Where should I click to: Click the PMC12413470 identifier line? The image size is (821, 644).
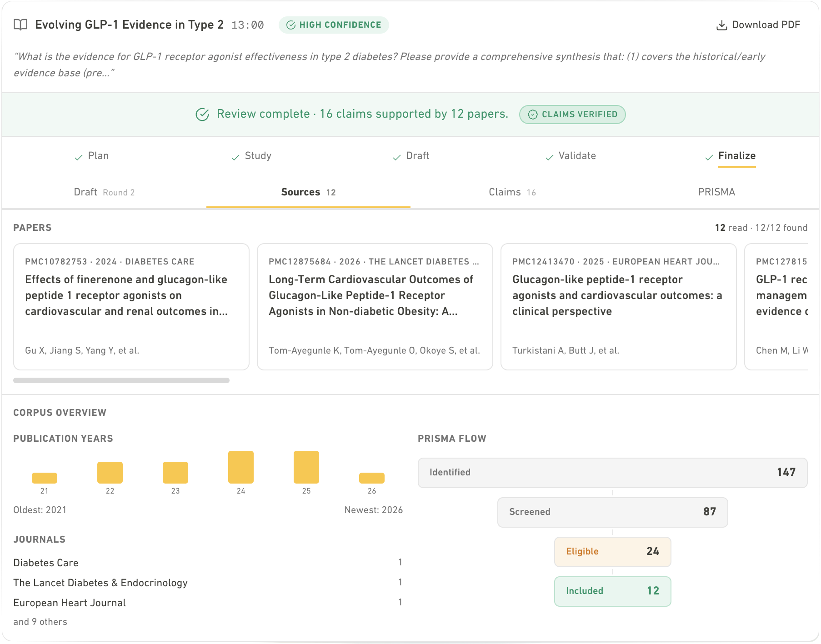point(616,262)
